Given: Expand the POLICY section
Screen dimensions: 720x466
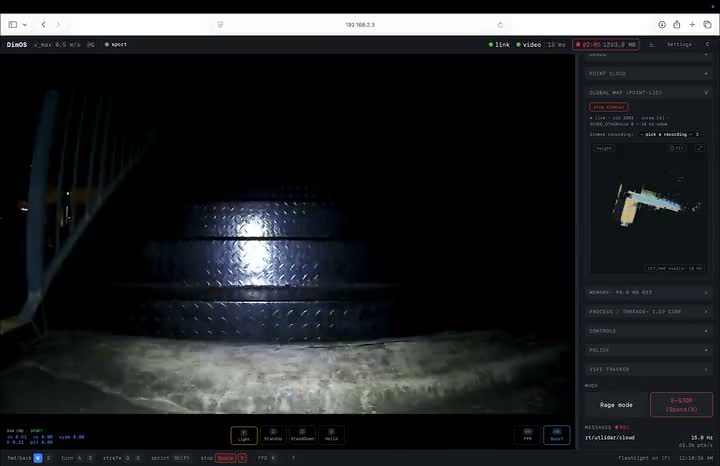Looking at the screenshot, I should tap(648, 350).
